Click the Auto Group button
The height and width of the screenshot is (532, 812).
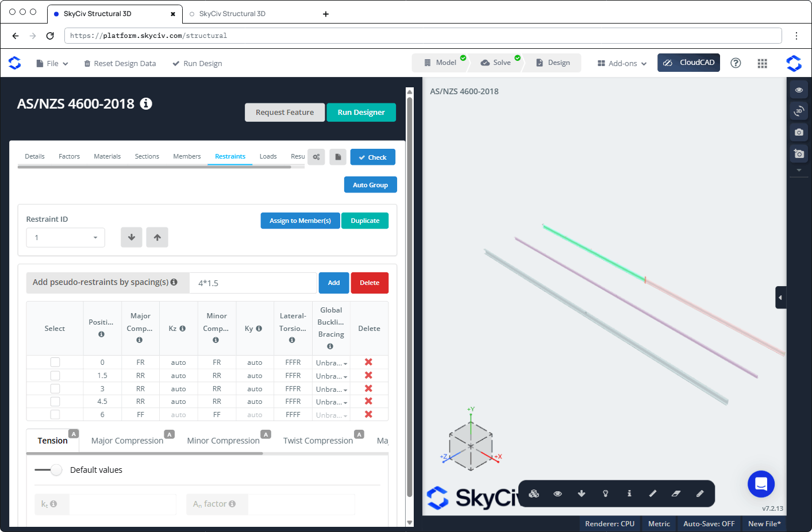tap(370, 185)
